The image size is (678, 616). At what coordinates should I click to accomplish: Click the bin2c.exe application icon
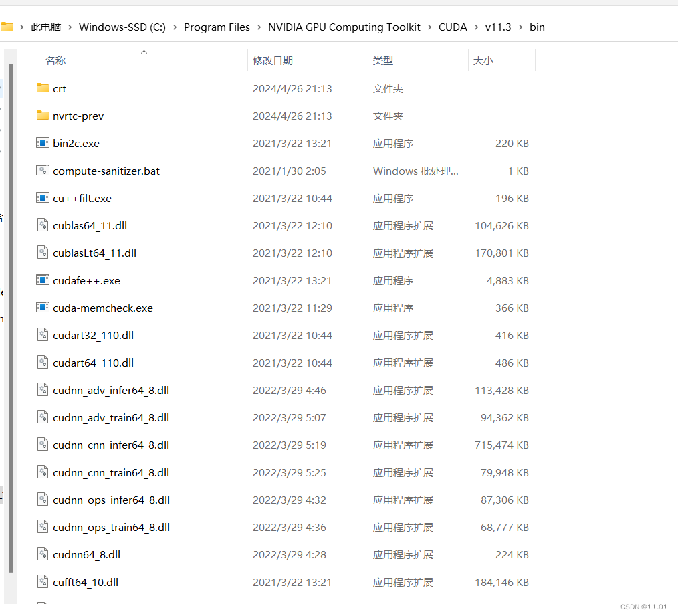click(42, 143)
